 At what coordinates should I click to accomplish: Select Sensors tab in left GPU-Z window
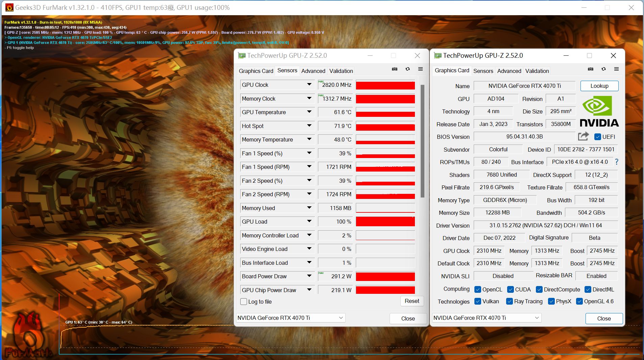(287, 70)
